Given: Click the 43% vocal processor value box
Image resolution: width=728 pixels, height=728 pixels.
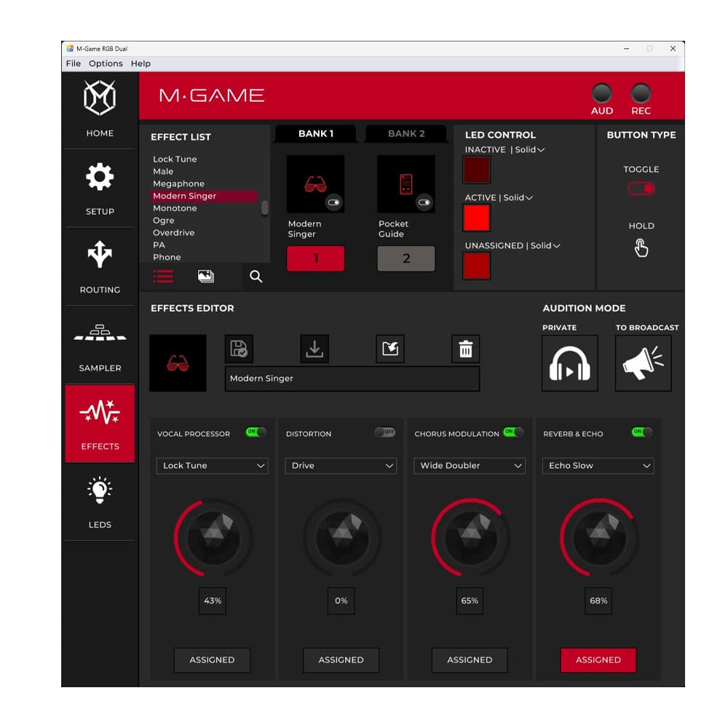Looking at the screenshot, I should (x=213, y=601).
